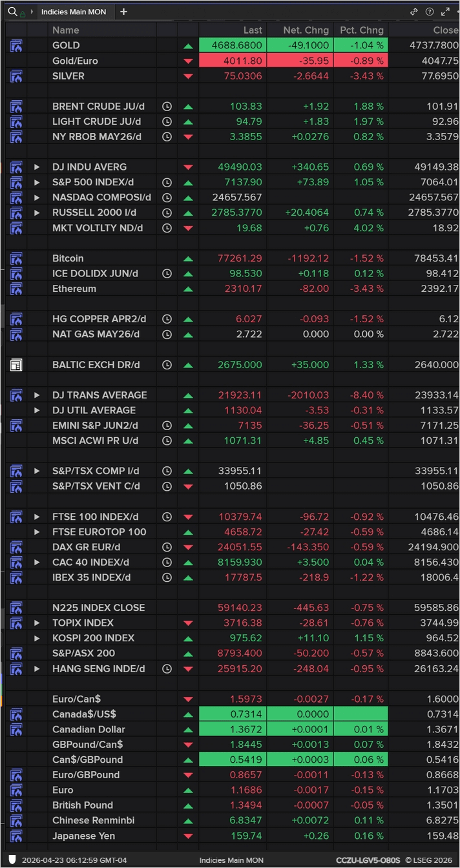Click the BALTIC EXCH DR/d document icon
Image resolution: width=460 pixels, height=868 pixels.
coord(16,365)
